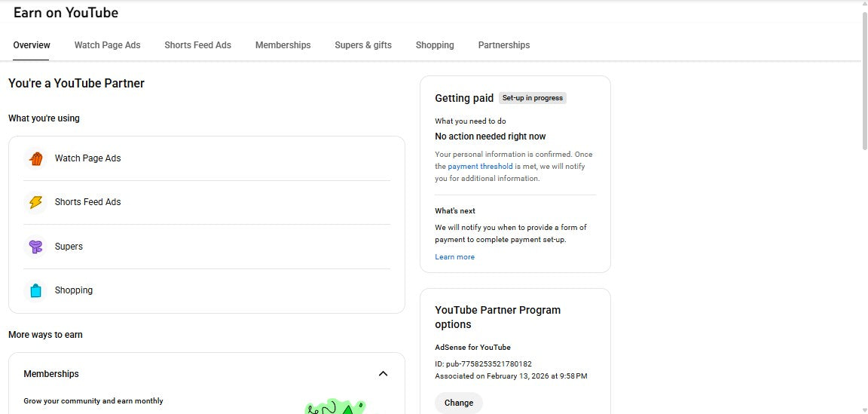Image resolution: width=868 pixels, height=414 pixels.
Task: Click the Memberships card heading
Action: 51,373
